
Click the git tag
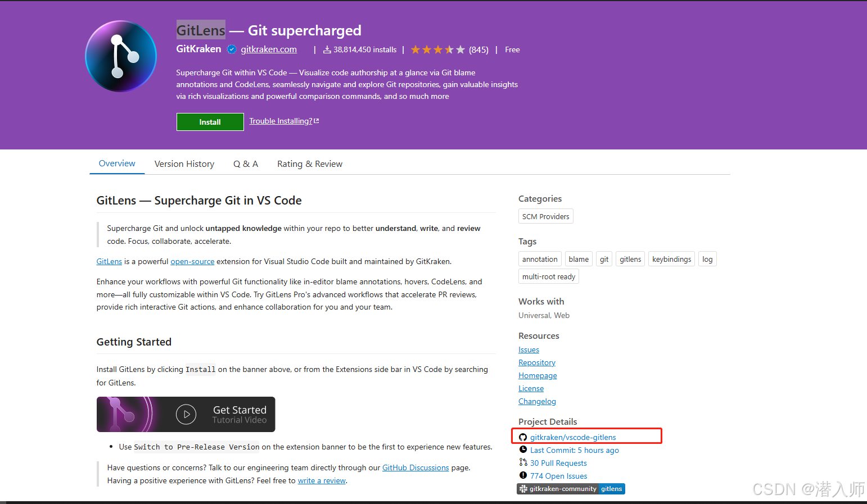[x=604, y=259]
